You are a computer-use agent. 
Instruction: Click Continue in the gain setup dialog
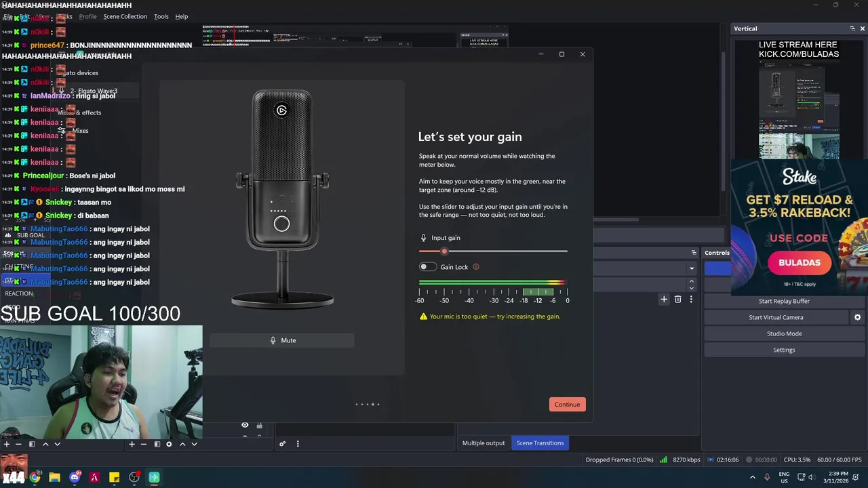pyautogui.click(x=567, y=405)
